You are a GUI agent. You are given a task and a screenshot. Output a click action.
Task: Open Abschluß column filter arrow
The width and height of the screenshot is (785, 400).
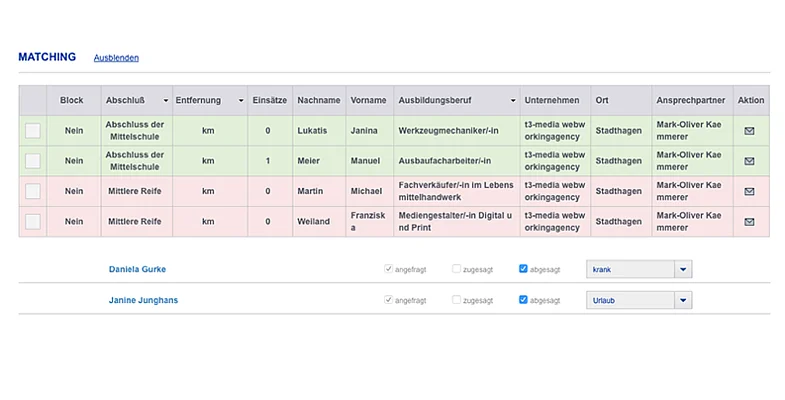pyautogui.click(x=165, y=101)
